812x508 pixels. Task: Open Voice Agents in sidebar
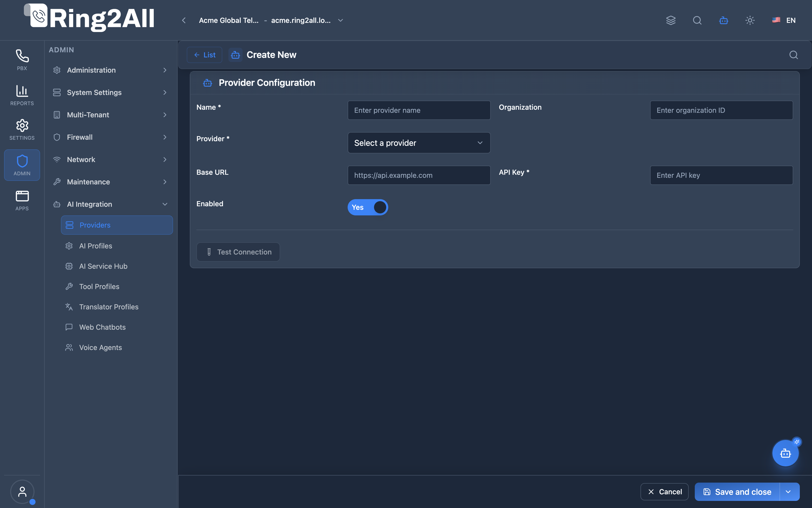pyautogui.click(x=117, y=347)
